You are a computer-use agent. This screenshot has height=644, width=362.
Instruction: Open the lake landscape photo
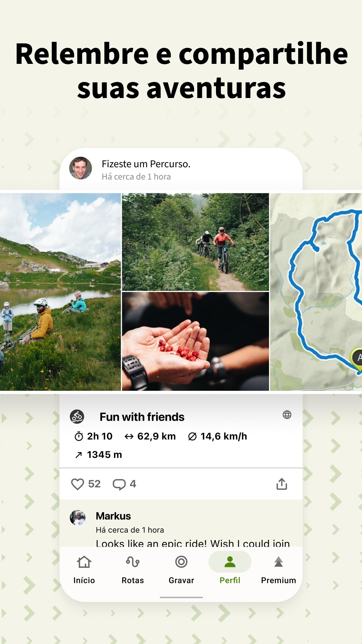60,292
